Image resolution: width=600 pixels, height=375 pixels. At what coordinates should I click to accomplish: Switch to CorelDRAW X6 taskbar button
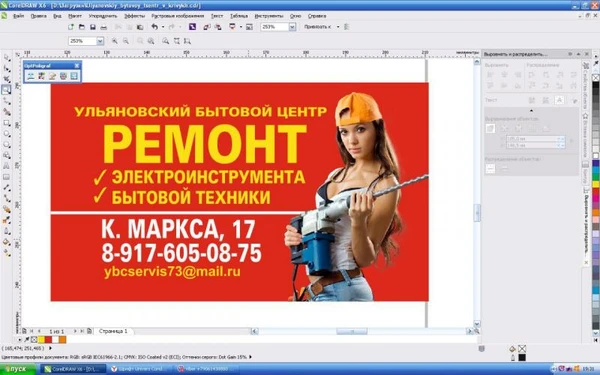coord(73,369)
